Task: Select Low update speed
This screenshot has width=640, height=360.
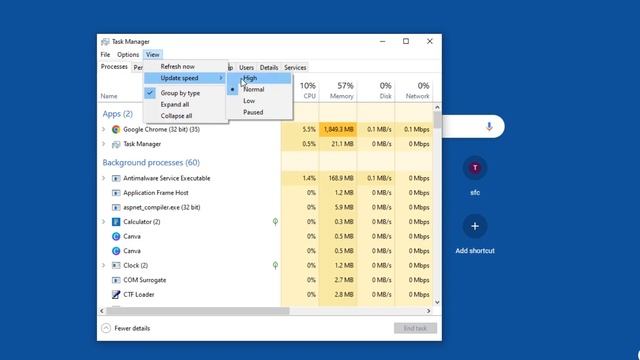Action: pyautogui.click(x=260, y=101)
